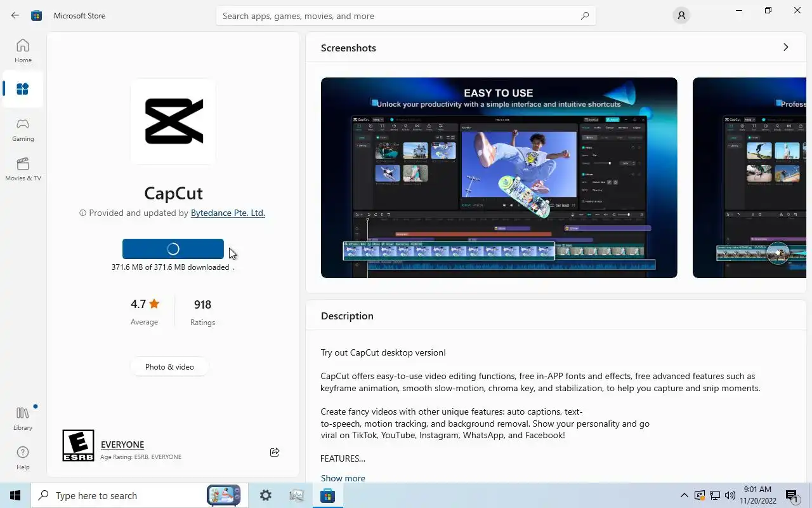This screenshot has height=508, width=812.
Task: Open Settings gear in taskbar
Action: tap(266, 495)
